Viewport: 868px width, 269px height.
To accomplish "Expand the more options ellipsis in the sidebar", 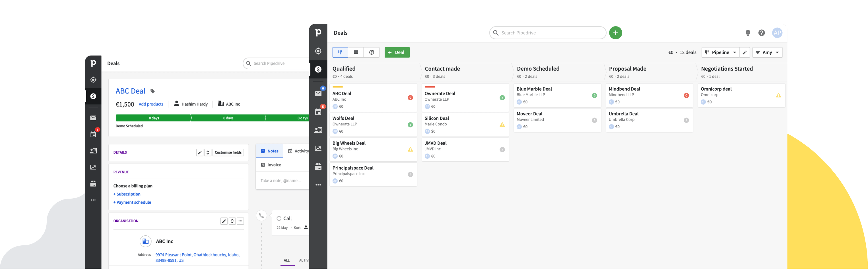I will 318,185.
